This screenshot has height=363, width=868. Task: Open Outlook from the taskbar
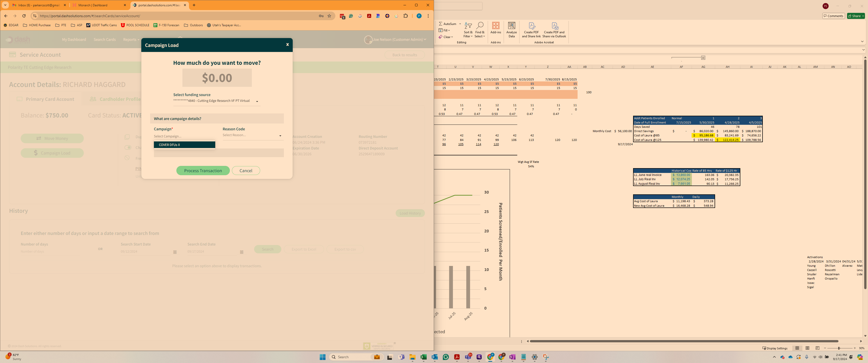(434, 357)
